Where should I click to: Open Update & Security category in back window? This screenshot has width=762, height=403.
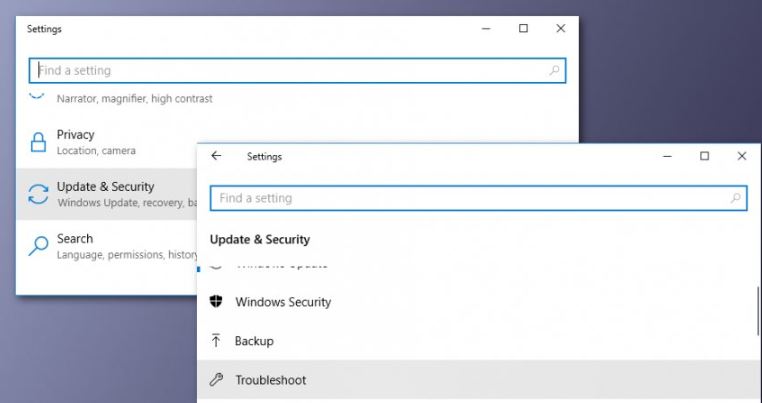[107, 194]
